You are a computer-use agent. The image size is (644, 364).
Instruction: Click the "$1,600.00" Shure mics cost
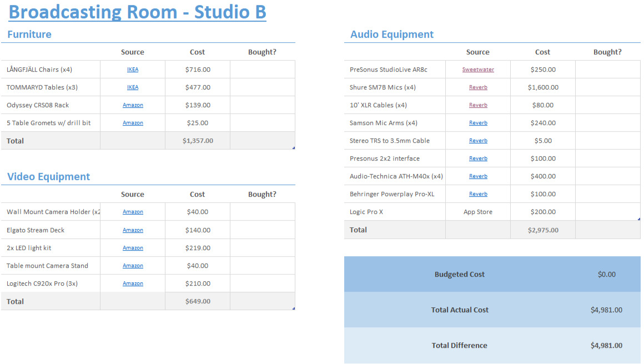point(543,87)
